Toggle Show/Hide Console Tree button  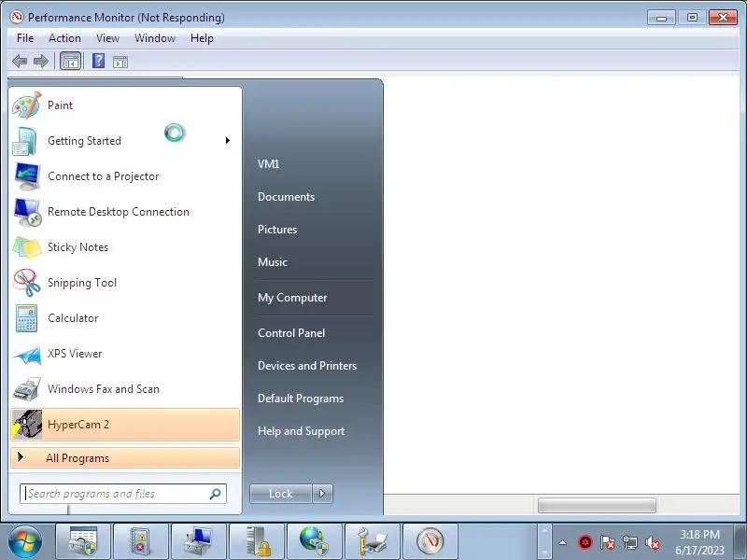[71, 61]
